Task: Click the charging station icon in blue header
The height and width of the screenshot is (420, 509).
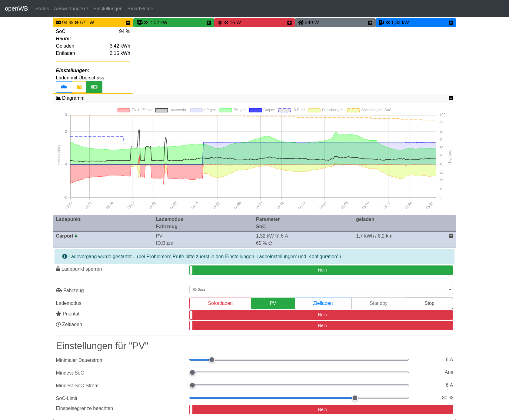Action: coord(381,22)
